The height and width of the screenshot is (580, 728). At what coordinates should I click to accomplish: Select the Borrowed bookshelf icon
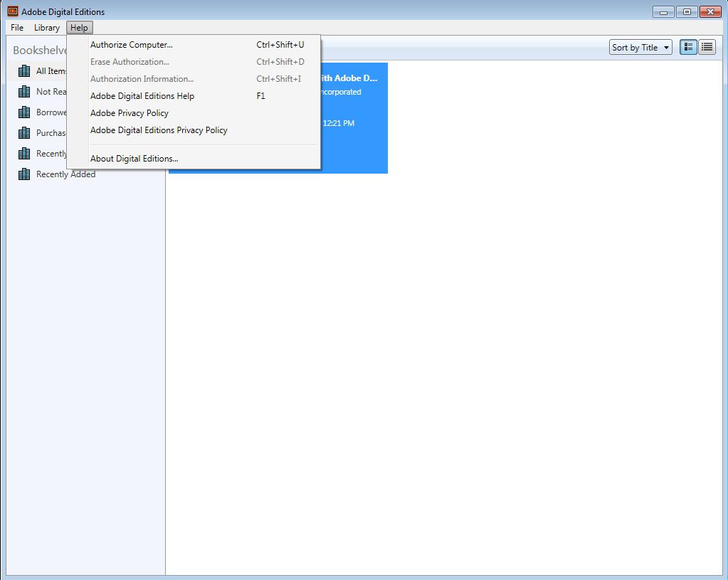[x=24, y=112]
